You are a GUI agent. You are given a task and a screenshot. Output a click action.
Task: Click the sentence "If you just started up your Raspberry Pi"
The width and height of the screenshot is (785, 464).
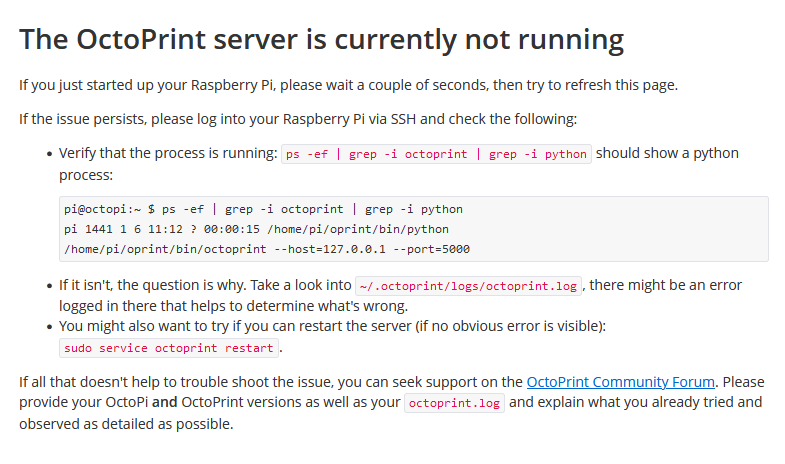(348, 85)
